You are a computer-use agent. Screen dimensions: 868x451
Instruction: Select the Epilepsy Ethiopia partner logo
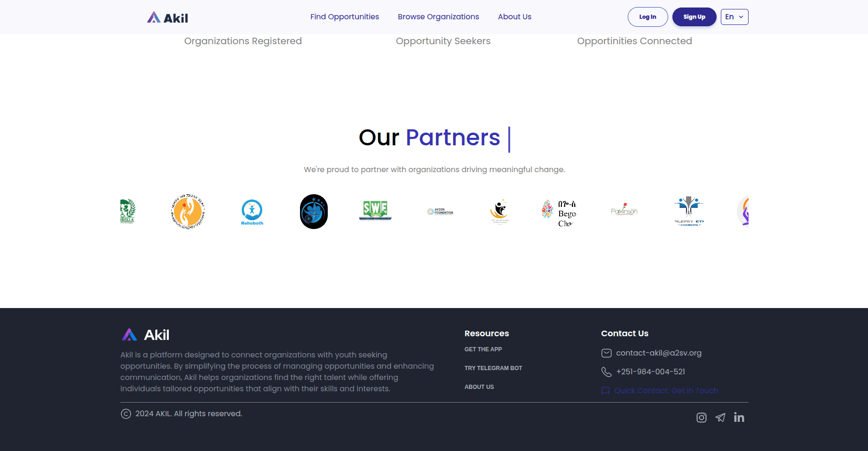688,211
